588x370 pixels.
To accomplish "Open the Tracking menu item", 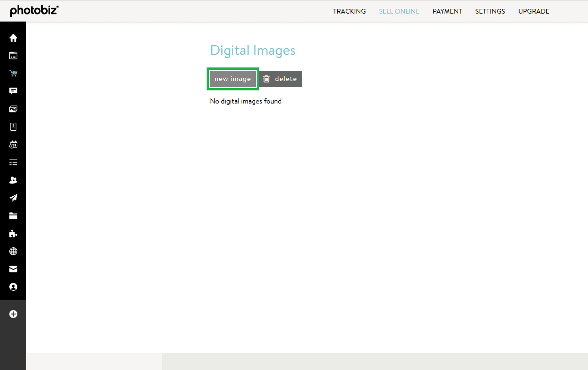I will click(x=349, y=11).
